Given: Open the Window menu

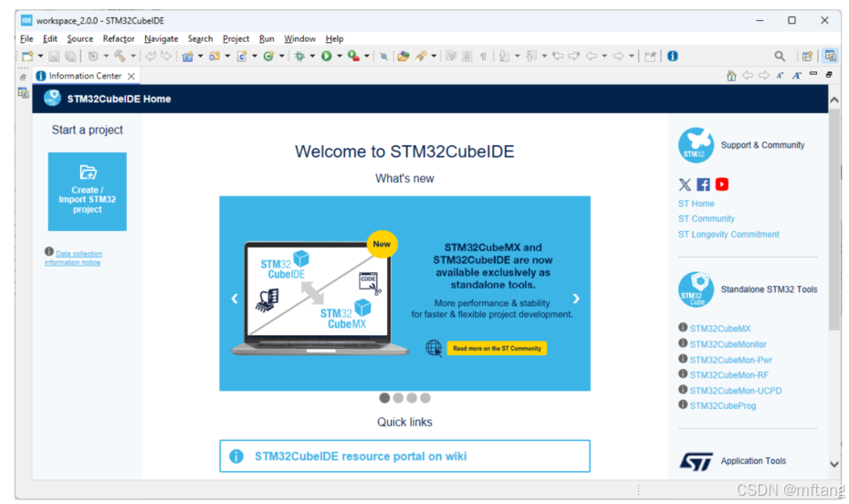Looking at the screenshot, I should click(x=299, y=39).
